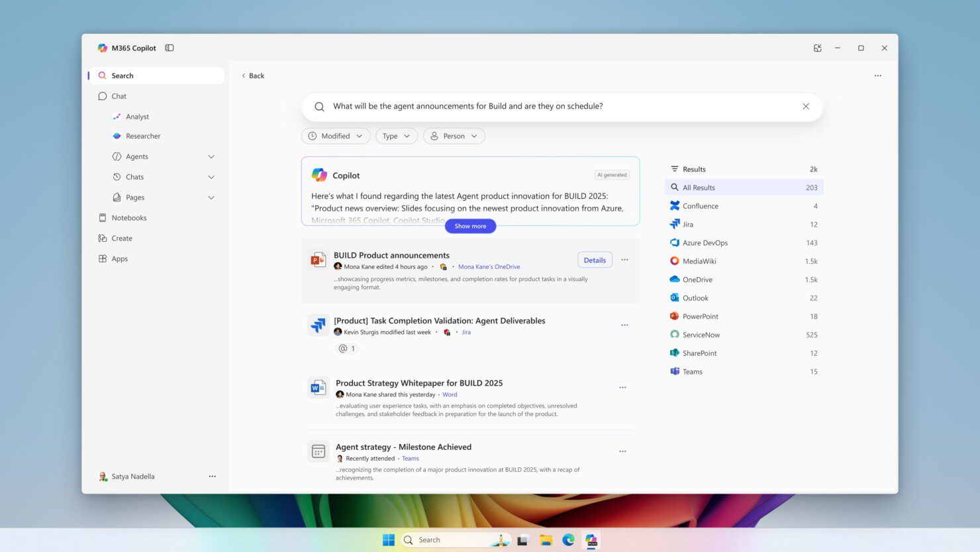
Task: Open the Person filter dropdown
Action: pos(454,136)
